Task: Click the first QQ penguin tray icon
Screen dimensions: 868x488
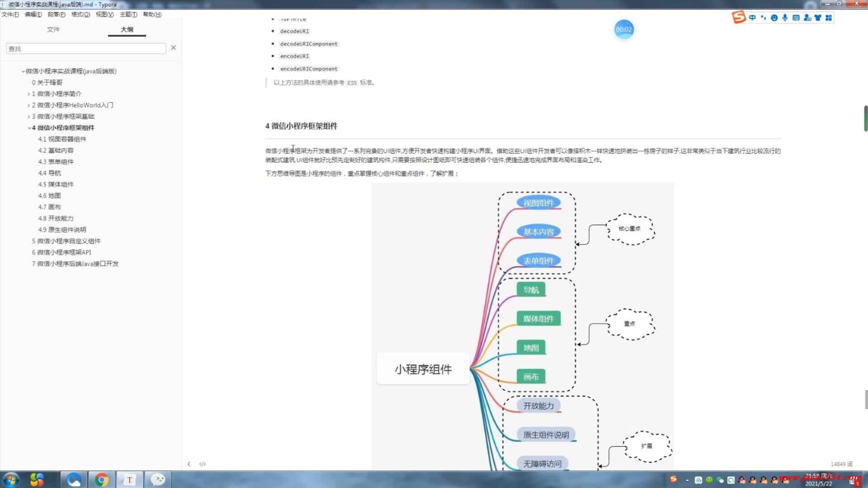Action: click(x=742, y=480)
